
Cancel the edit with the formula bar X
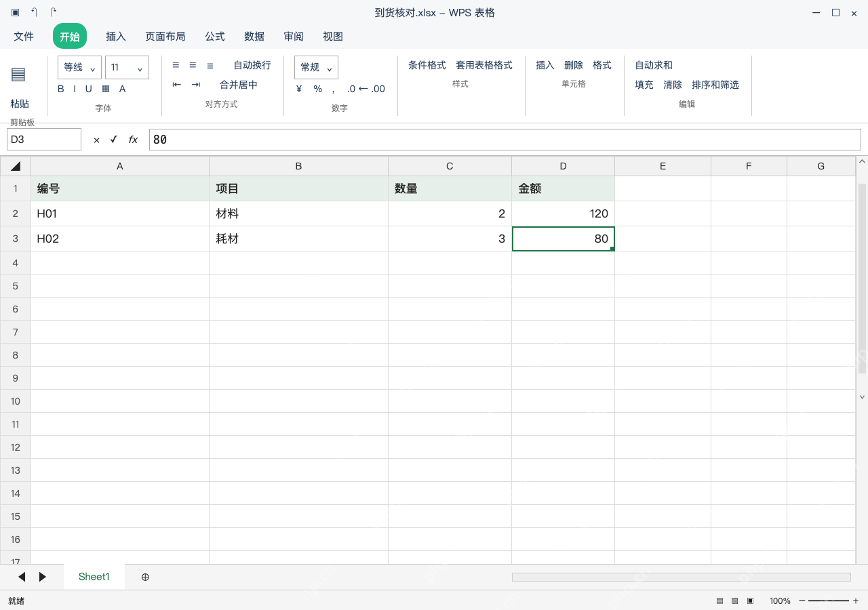point(96,140)
